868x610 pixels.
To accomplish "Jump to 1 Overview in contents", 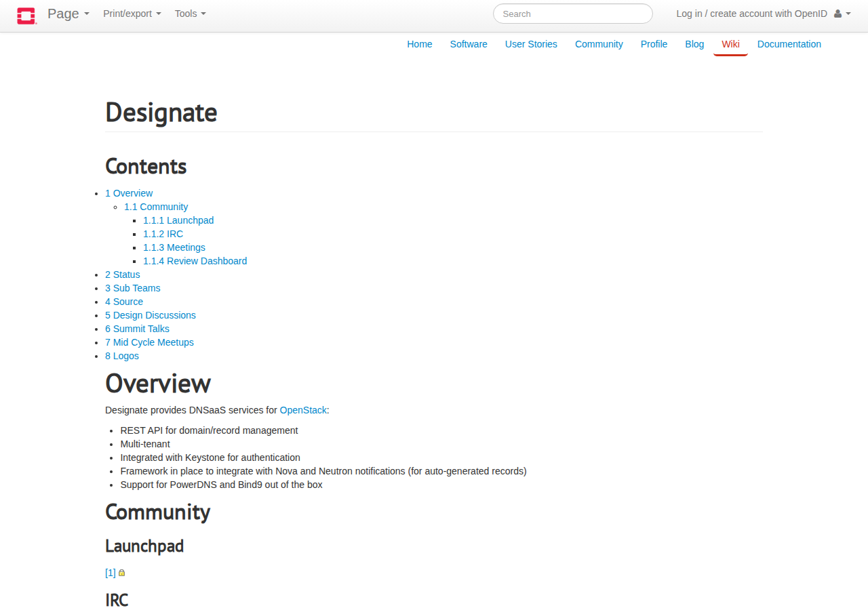I will coord(129,193).
